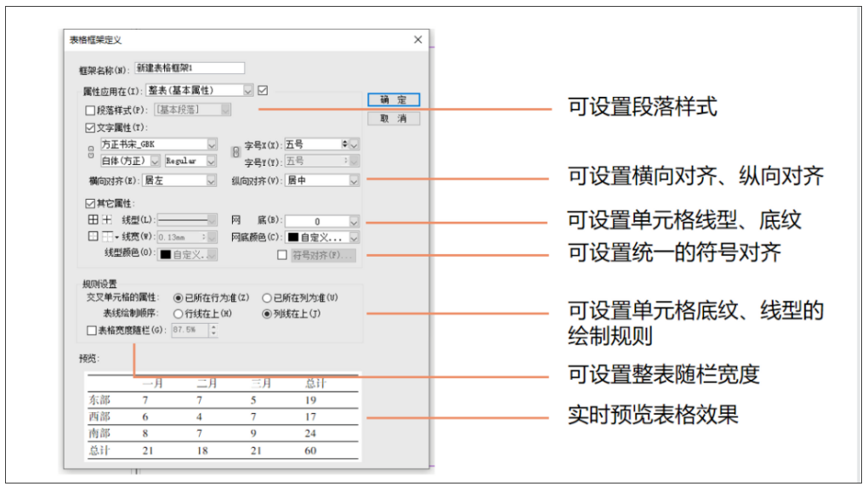Enable the 表格宽度随栏 checkbox
Screen dimensions: 868x492
(92, 330)
